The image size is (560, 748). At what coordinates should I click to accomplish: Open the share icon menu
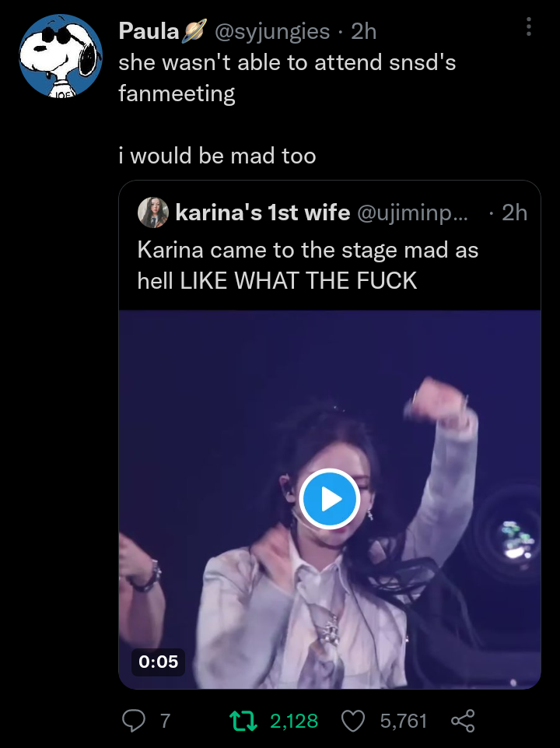(463, 721)
